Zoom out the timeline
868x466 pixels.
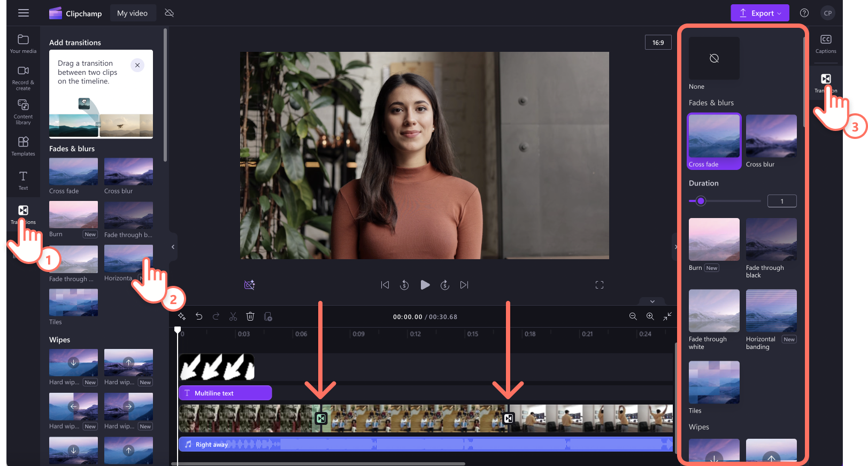[633, 316]
